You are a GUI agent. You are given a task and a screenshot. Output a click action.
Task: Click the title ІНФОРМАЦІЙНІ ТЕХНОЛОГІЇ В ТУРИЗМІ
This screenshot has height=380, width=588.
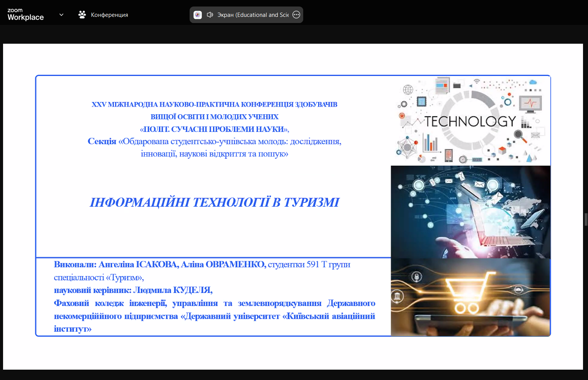pos(214,202)
